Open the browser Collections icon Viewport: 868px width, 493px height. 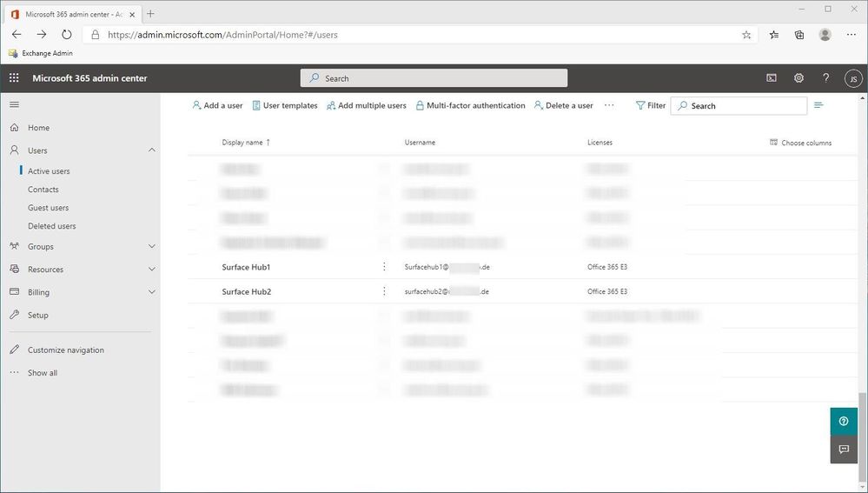pyautogui.click(x=799, y=35)
